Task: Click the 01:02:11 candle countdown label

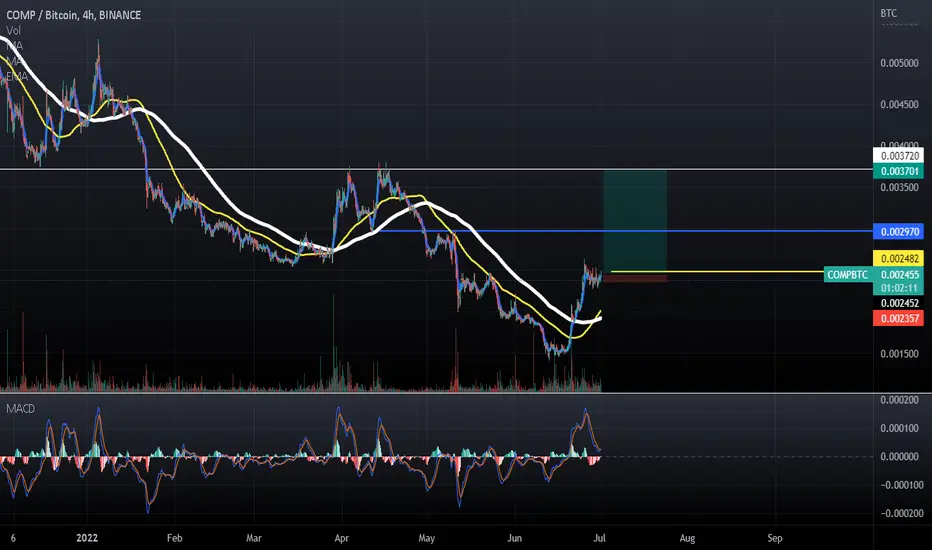Action: [898, 288]
